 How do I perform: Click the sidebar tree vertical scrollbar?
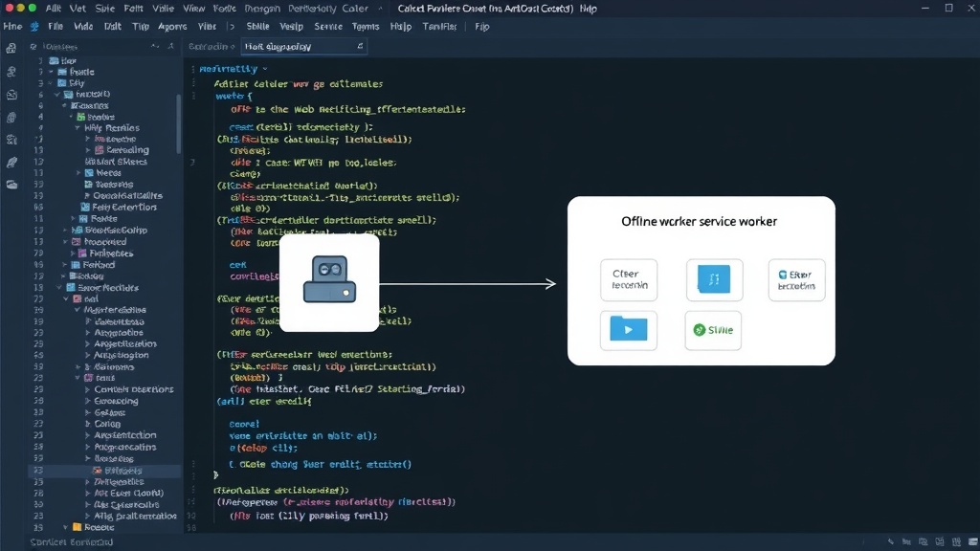click(x=179, y=123)
